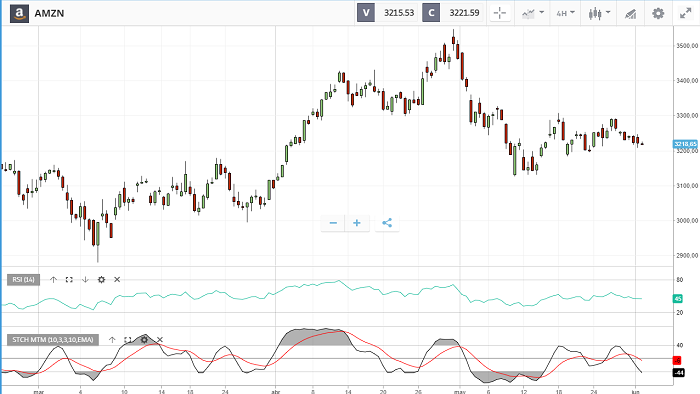Click the V sell button
The height and width of the screenshot is (394, 700).
[x=366, y=13]
